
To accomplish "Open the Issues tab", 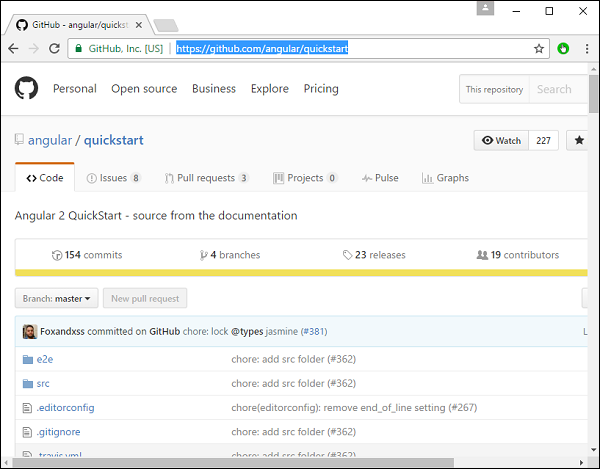I will [x=114, y=178].
